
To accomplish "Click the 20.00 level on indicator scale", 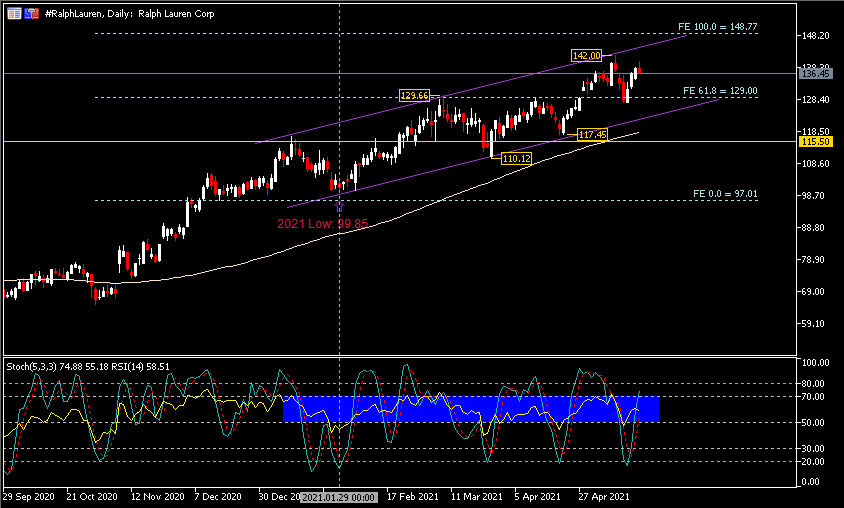I will click(813, 461).
